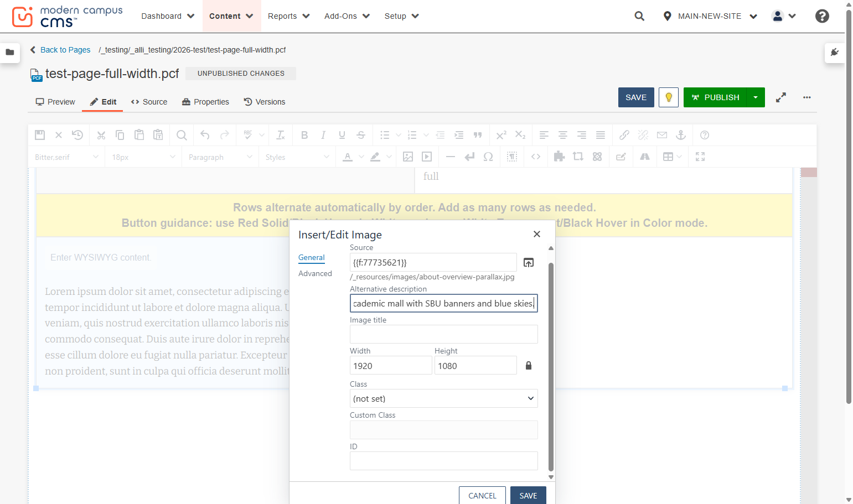Switch to the Preview tab
This screenshot has width=853, height=504.
tap(55, 102)
